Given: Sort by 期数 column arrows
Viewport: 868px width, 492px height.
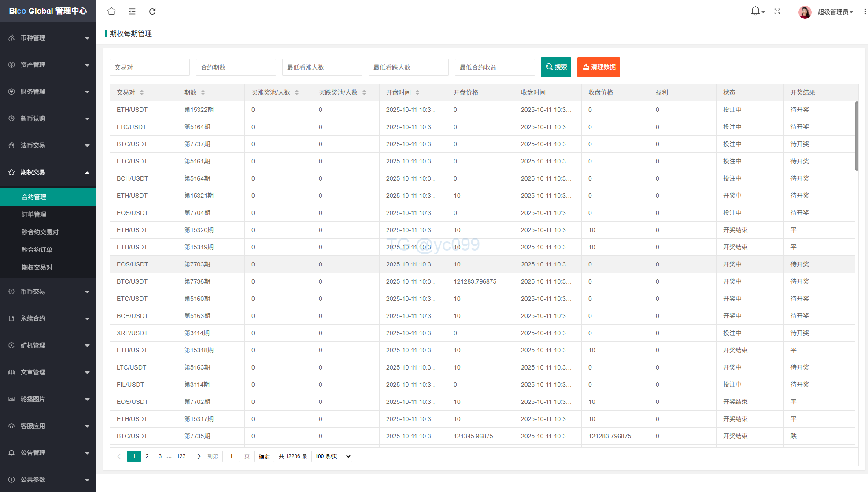Looking at the screenshot, I should click(203, 92).
